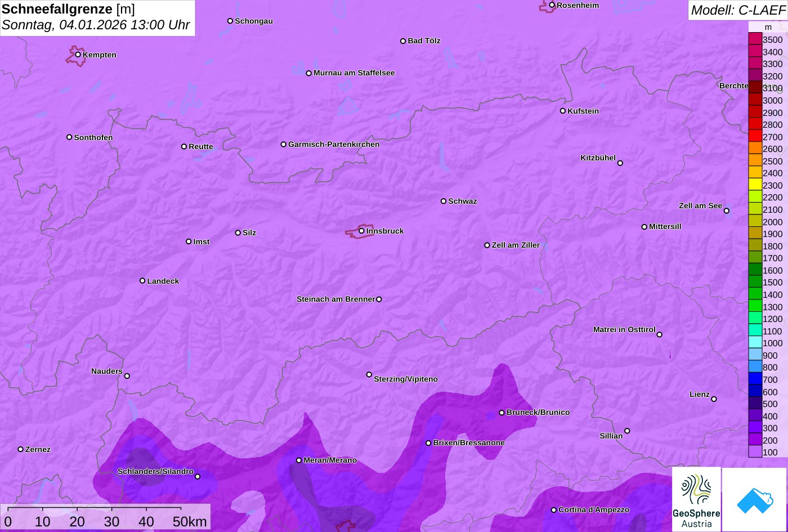Click the Nauders marker dot

point(127,376)
